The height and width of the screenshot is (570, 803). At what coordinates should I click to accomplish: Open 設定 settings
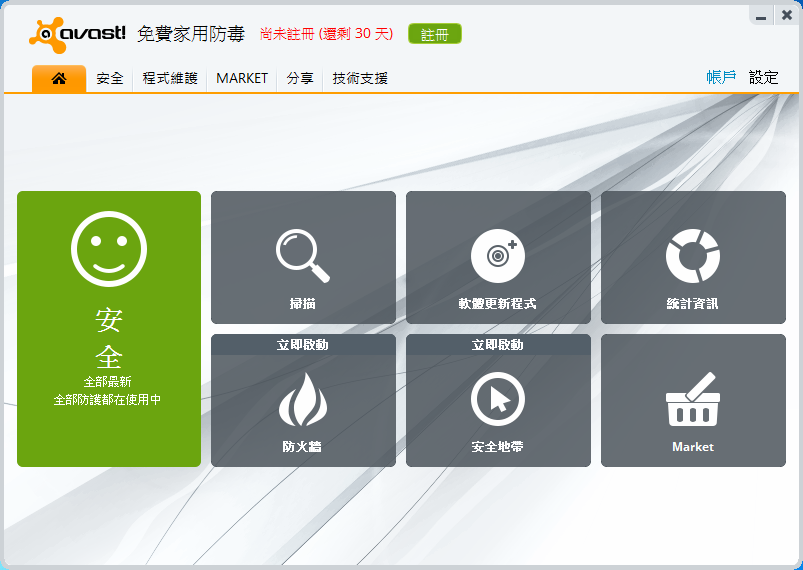coord(763,77)
